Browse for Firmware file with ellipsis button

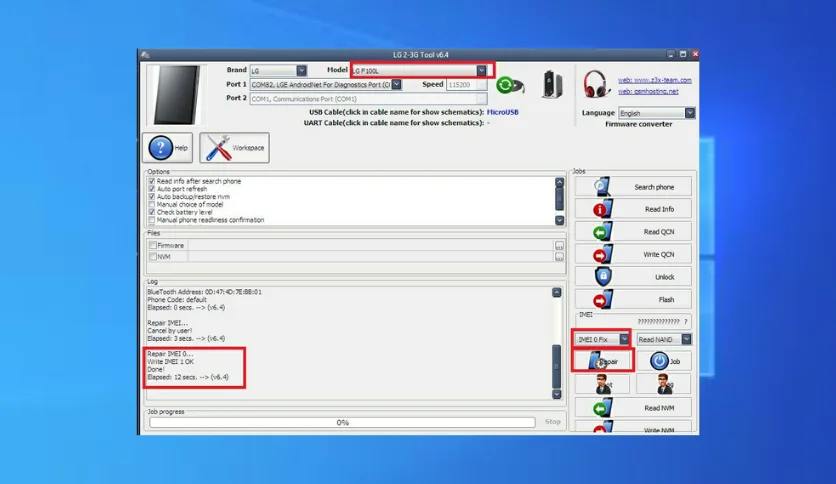coord(559,246)
